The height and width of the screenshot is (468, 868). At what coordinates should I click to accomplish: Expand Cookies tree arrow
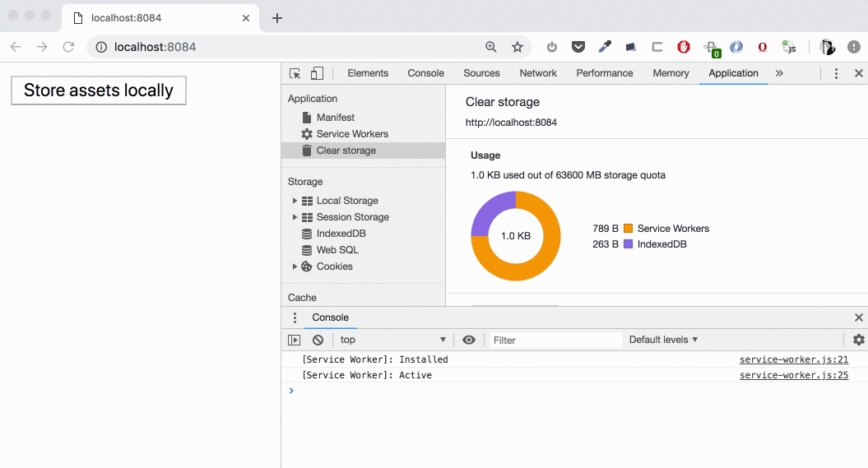pyautogui.click(x=295, y=266)
